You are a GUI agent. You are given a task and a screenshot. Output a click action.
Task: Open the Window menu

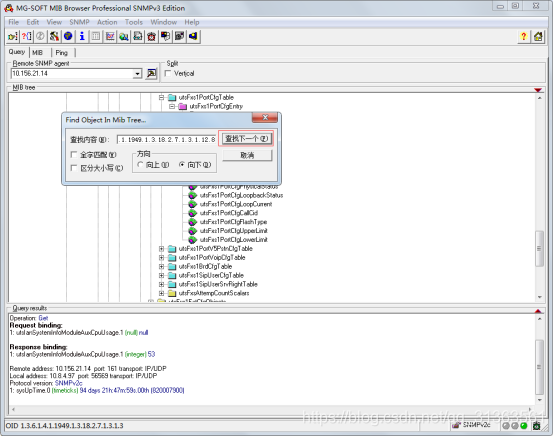[164, 22]
